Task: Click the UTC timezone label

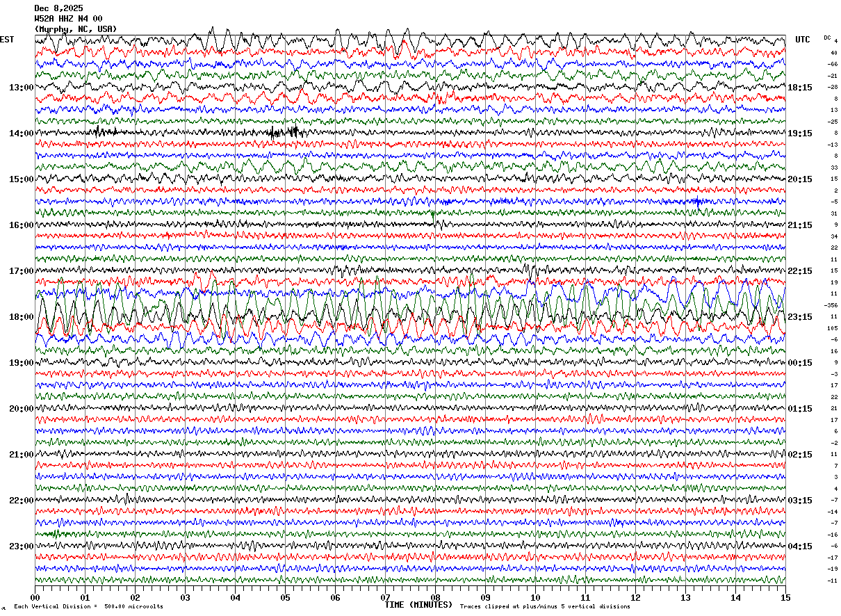Action: (x=803, y=40)
